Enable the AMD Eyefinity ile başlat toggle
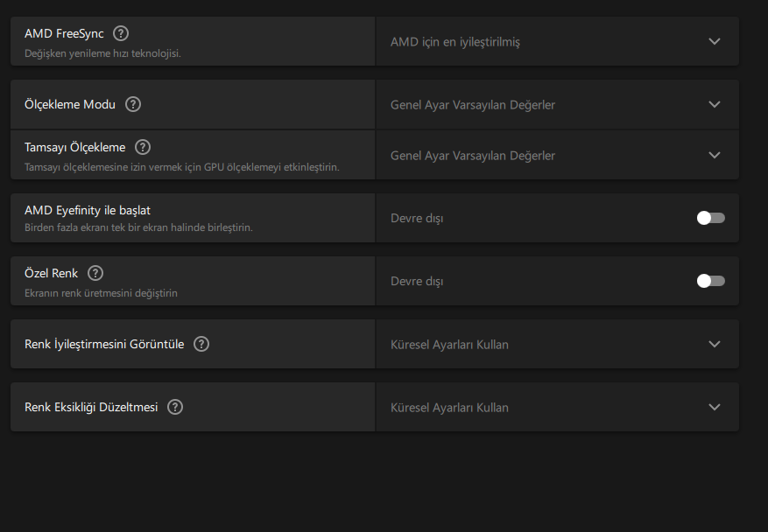 (x=711, y=218)
